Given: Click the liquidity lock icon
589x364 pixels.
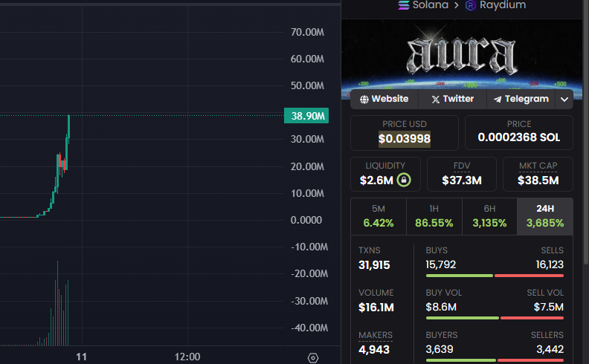Looking at the screenshot, I should click(x=404, y=180).
